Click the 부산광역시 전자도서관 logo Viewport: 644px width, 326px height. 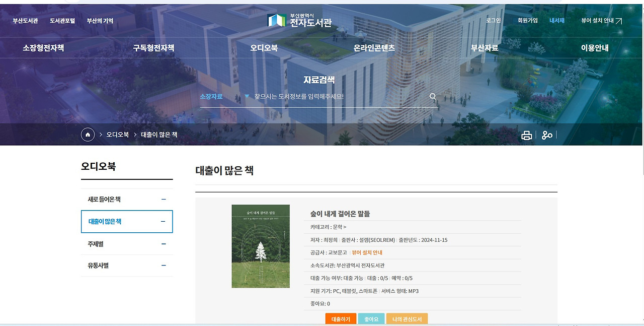(x=306, y=20)
